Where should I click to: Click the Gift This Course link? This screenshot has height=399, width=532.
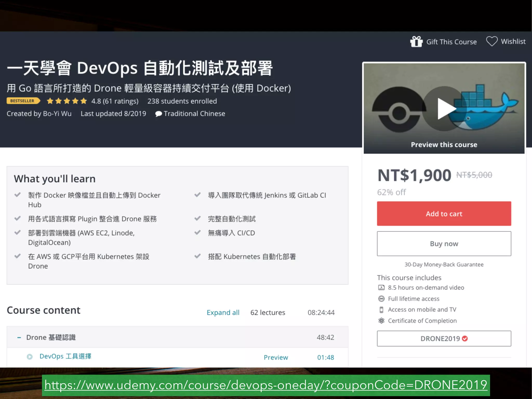(x=451, y=42)
